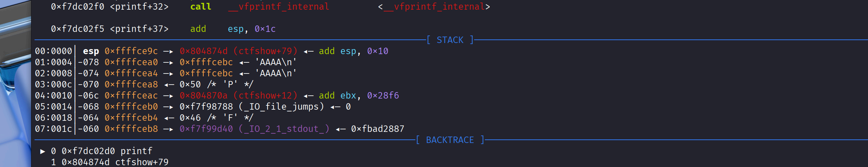Select address 0xf7dc02f5 at printf+37
The image size is (868, 167).
pos(78,29)
